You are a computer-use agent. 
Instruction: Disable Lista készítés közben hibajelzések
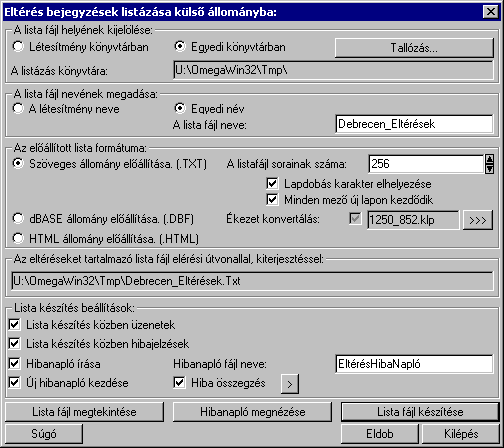(14, 343)
